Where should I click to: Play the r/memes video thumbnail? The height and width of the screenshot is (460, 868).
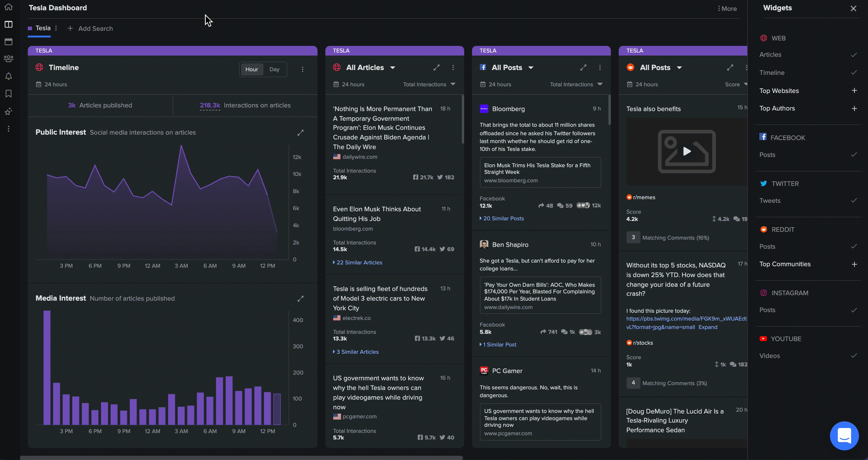click(x=687, y=151)
